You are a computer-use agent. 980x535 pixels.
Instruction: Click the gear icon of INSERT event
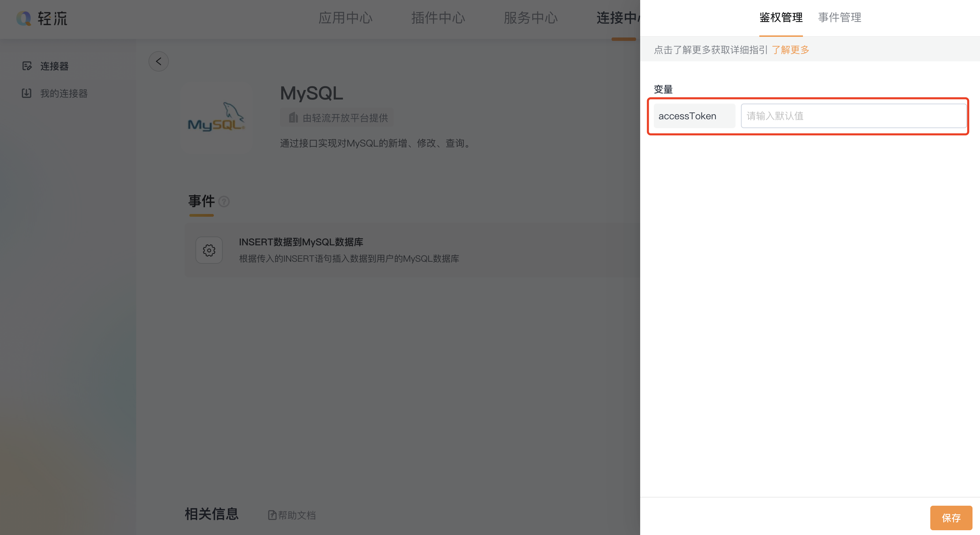(209, 250)
